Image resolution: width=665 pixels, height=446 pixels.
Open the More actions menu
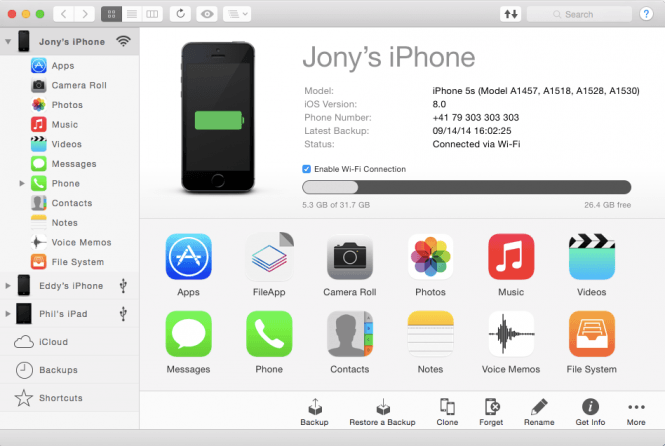click(636, 412)
